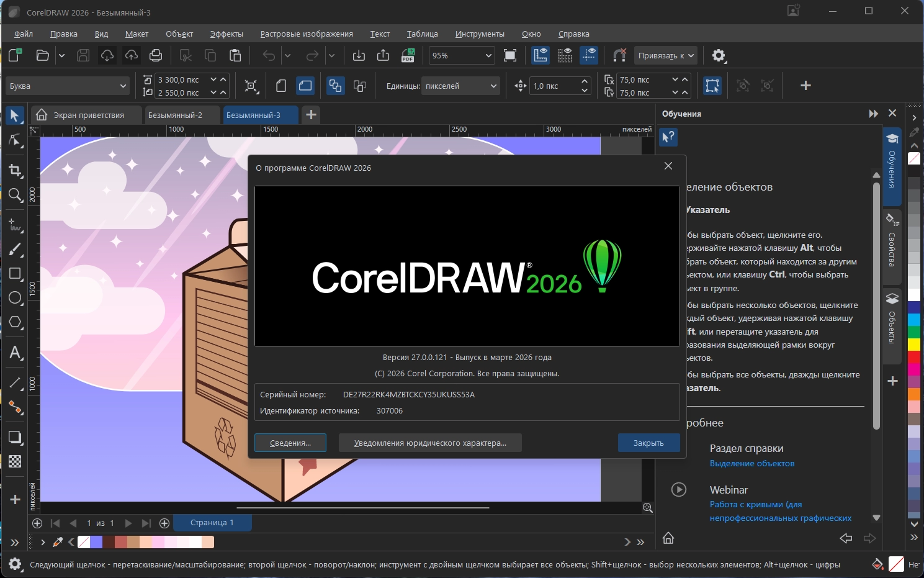Switch to the 'Безымянный-2' document tab

coord(175,115)
